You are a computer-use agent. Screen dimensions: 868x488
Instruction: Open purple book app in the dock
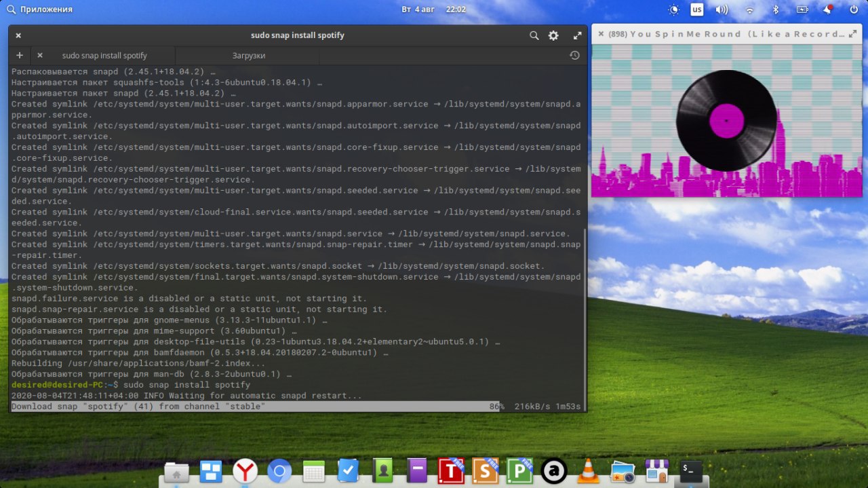tap(417, 471)
